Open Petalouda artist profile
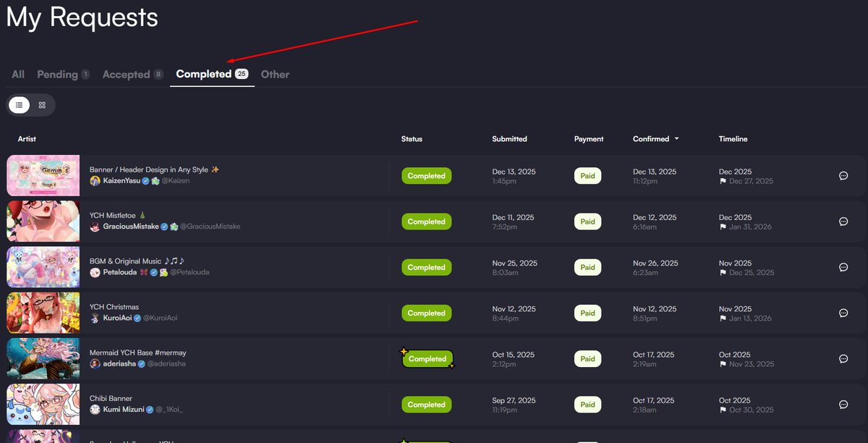Viewport: 868px width, 443px height. click(x=119, y=272)
